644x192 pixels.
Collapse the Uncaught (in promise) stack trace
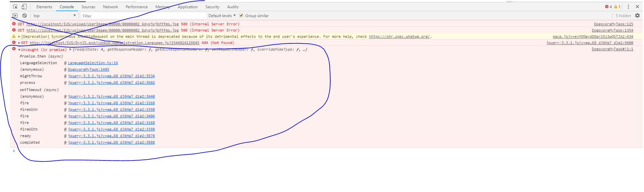pyautogui.click(x=19, y=50)
